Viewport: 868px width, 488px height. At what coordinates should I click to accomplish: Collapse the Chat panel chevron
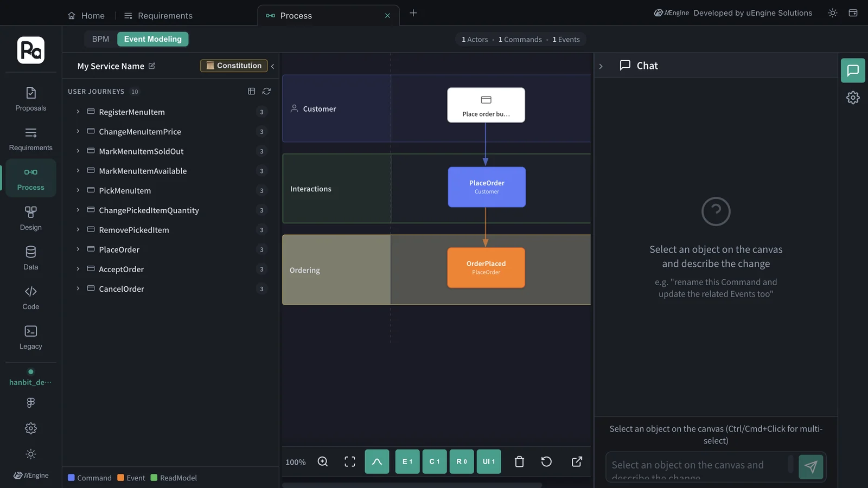[601, 66]
